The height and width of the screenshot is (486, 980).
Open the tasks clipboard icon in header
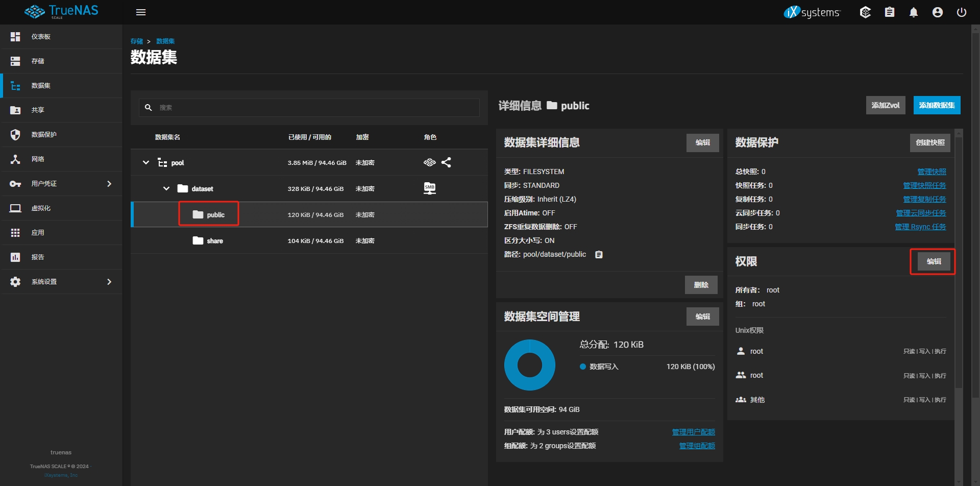pyautogui.click(x=890, y=12)
